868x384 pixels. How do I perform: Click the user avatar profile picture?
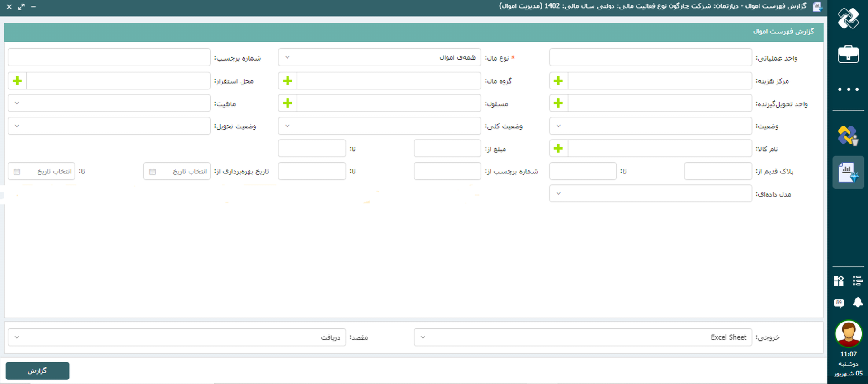[848, 333]
